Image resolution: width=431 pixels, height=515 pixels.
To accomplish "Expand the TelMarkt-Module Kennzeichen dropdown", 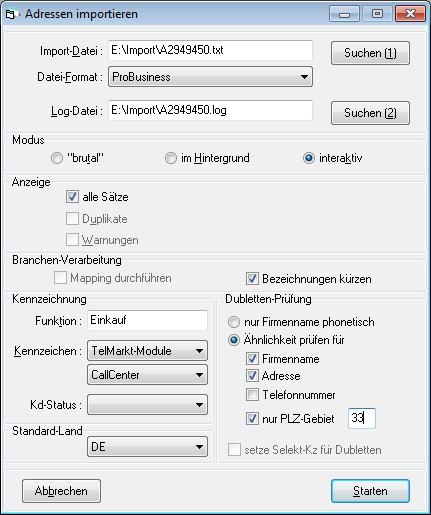I will pyautogui.click(x=147, y=351).
